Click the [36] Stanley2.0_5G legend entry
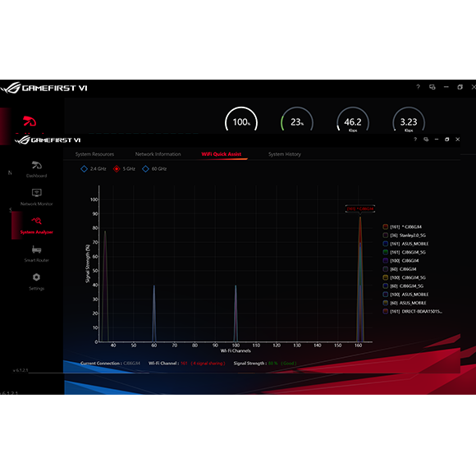Screen dimensions: 476x476 click(x=405, y=236)
